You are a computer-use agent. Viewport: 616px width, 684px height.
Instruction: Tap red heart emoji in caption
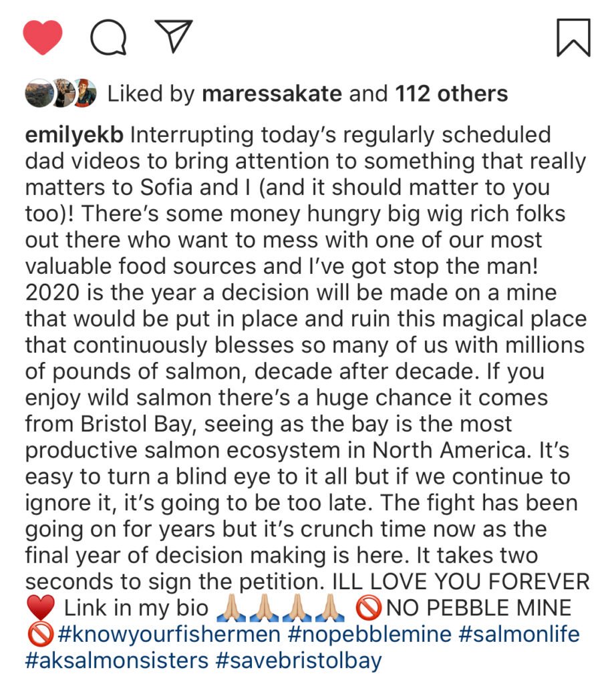coord(39,609)
